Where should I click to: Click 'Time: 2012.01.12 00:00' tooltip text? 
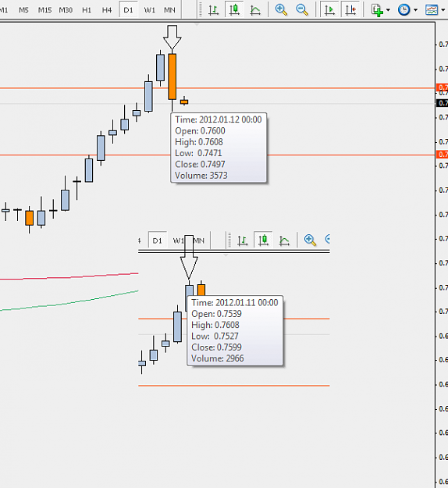point(219,119)
